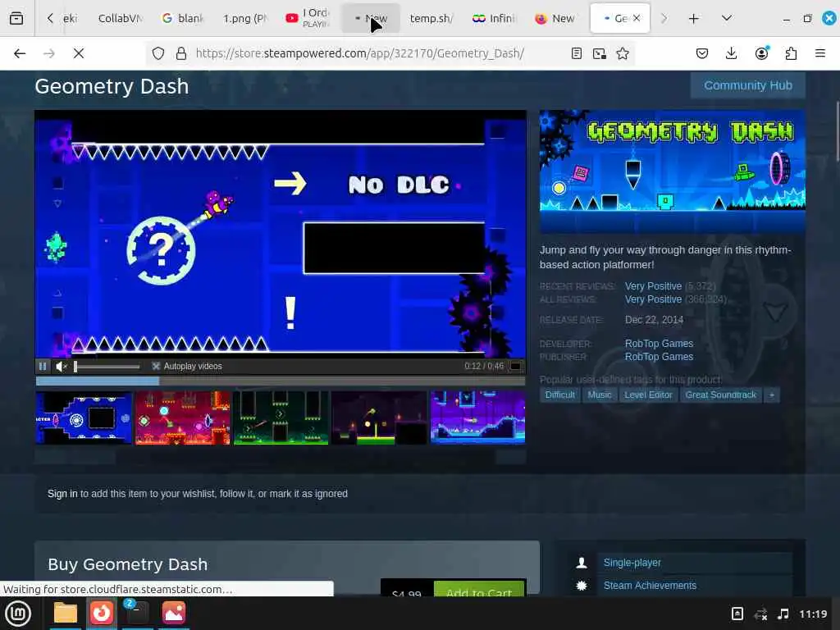
Task: Mute the trailer via speaker icon
Action: coord(61,367)
